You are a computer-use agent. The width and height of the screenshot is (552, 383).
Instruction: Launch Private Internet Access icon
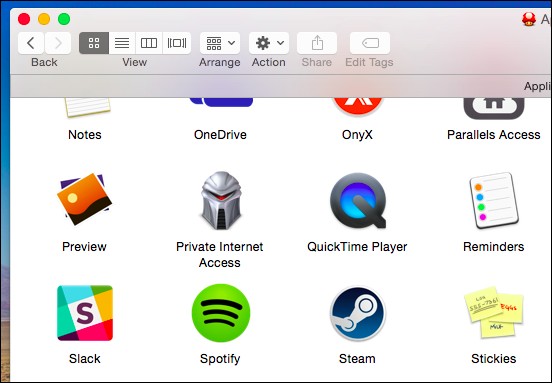[x=221, y=200]
